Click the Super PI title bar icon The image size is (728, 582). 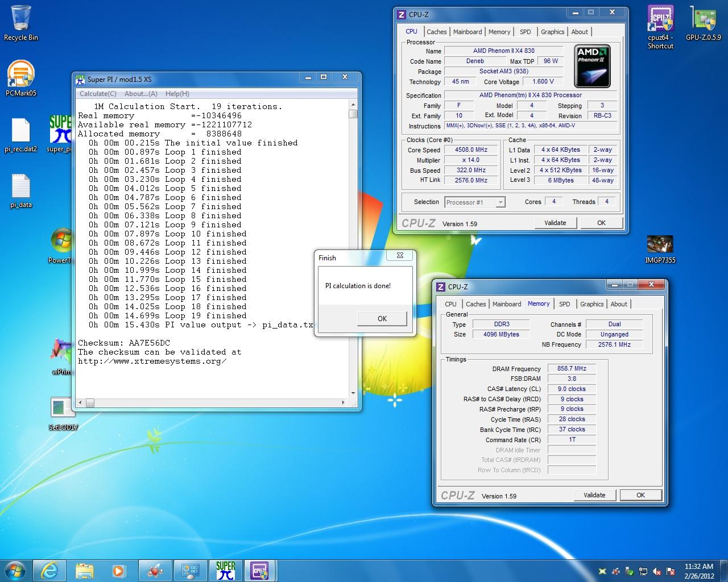(x=80, y=79)
